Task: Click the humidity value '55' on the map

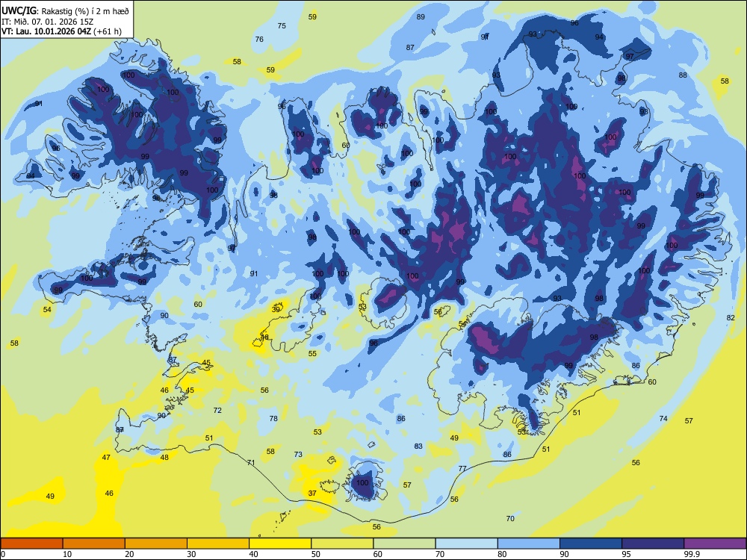Action: 312,354
